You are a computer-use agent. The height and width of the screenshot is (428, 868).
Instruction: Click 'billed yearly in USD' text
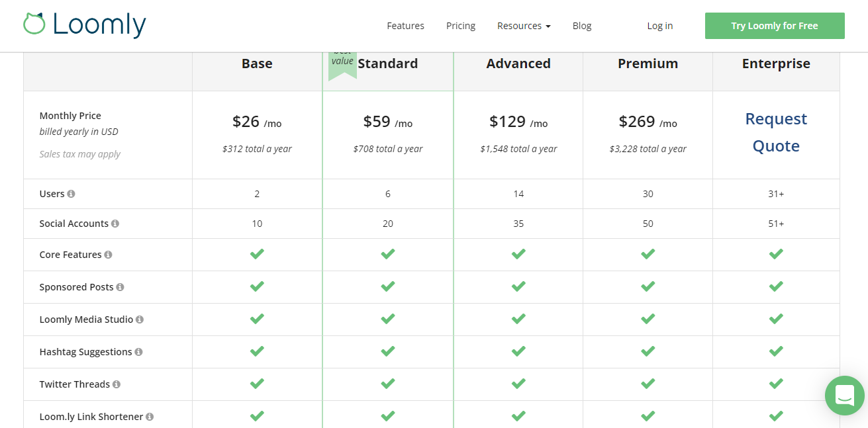coord(79,132)
